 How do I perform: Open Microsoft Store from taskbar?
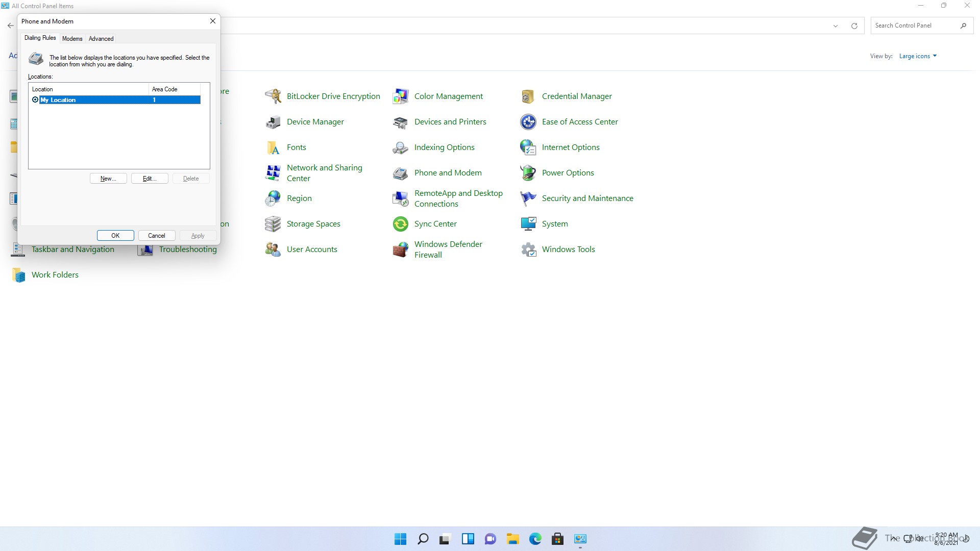pyautogui.click(x=558, y=539)
